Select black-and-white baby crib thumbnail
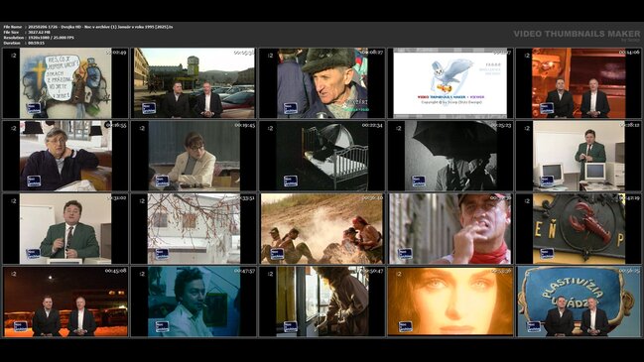 click(322, 156)
